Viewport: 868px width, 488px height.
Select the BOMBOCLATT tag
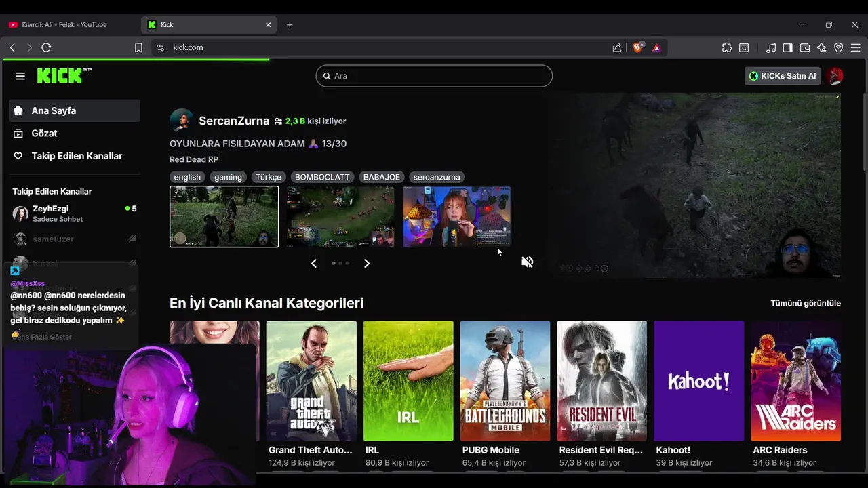(x=322, y=177)
